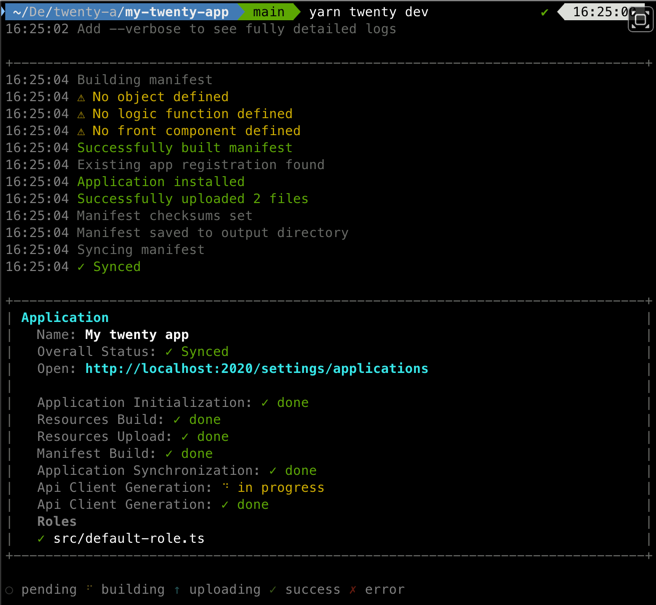The width and height of the screenshot is (656, 605).
Task: Open the localhost:2020 settings applications link
Action: click(x=256, y=369)
